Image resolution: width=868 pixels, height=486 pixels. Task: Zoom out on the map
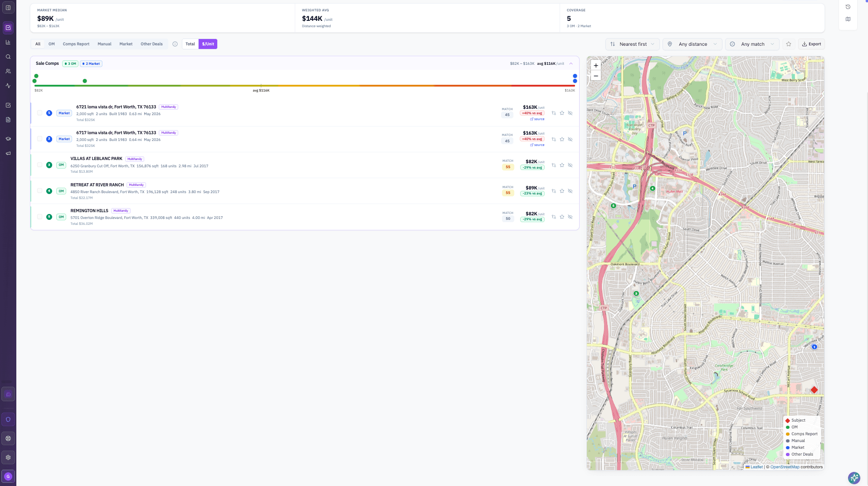[596, 76]
